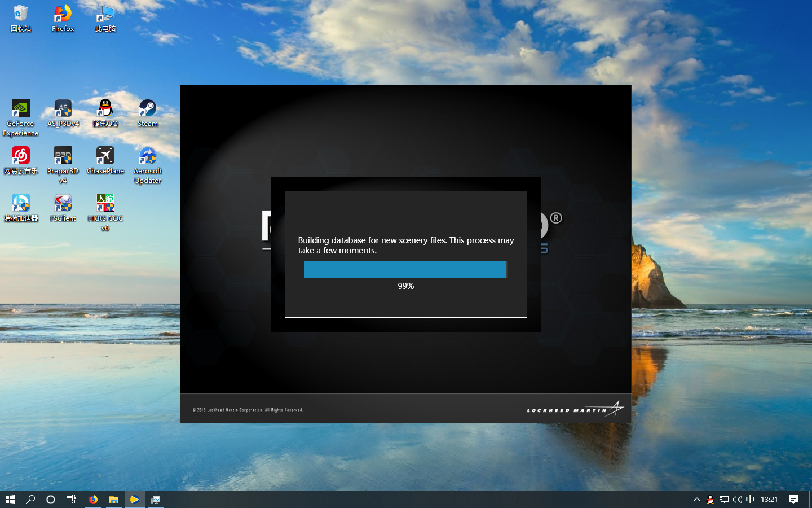This screenshot has height=508, width=812.
Task: Open the Aerosoft Updater desktop shortcut
Action: coord(148,165)
